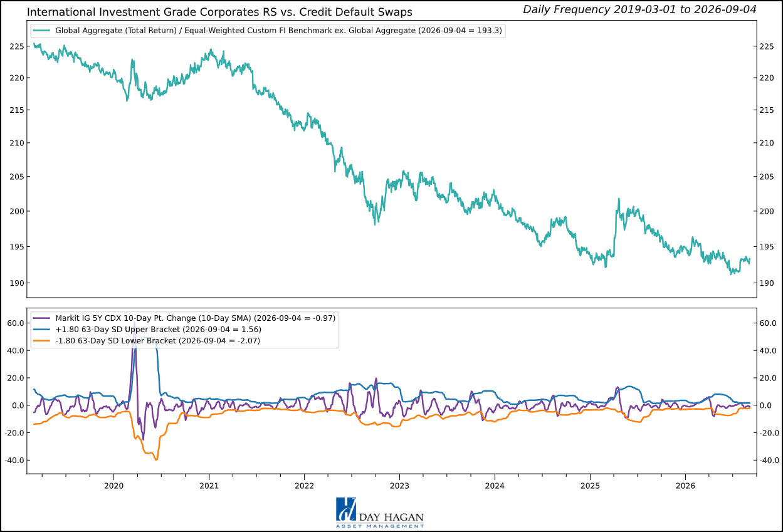Click the 2020 label on the time axis

point(113,486)
